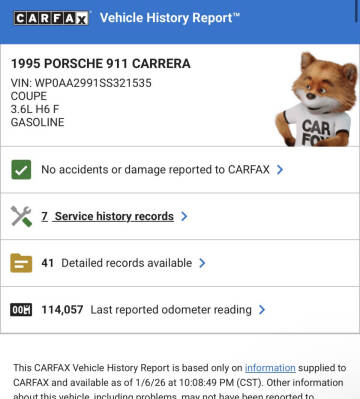
Task: Click the 114,057 odometer value
Action: click(62, 310)
